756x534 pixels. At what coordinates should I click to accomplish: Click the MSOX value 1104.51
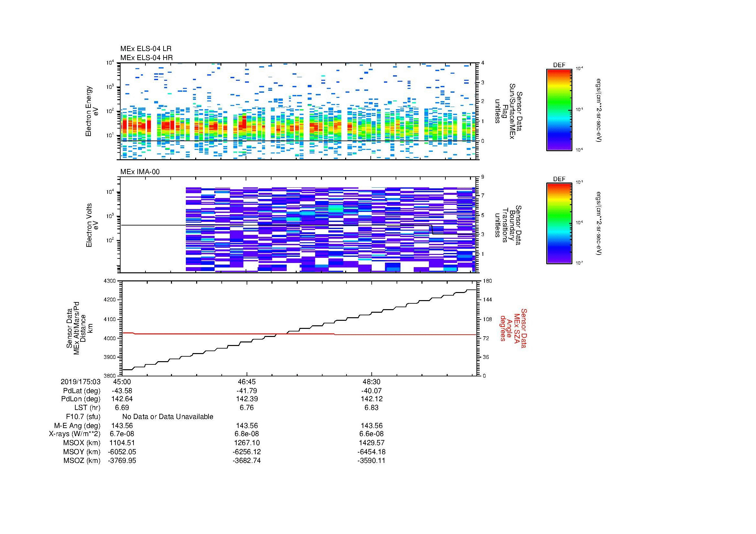tap(122, 443)
